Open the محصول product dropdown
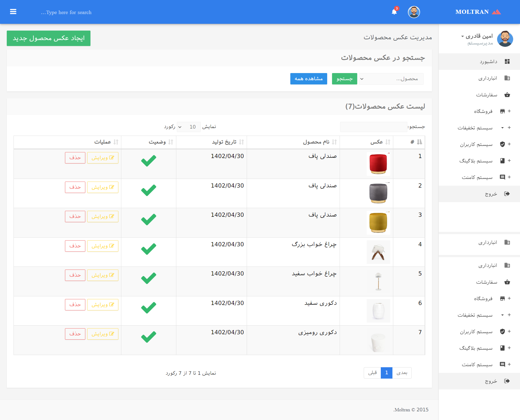This screenshot has width=520, height=420. pos(391,79)
